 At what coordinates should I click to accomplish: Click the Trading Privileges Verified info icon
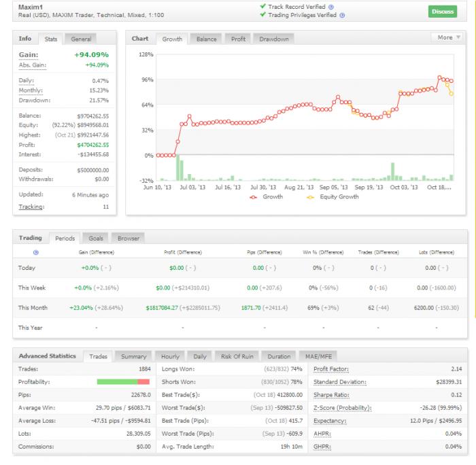tap(342, 16)
